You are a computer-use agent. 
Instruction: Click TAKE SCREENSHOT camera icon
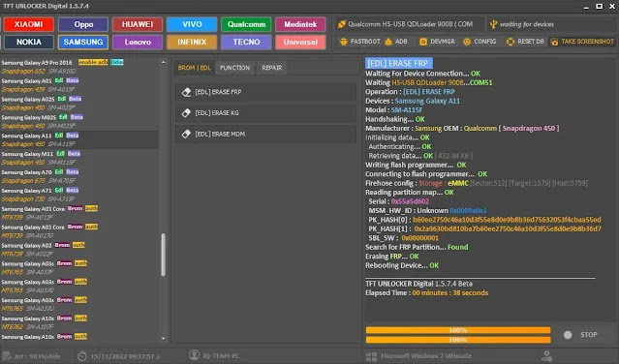pyautogui.click(x=554, y=42)
